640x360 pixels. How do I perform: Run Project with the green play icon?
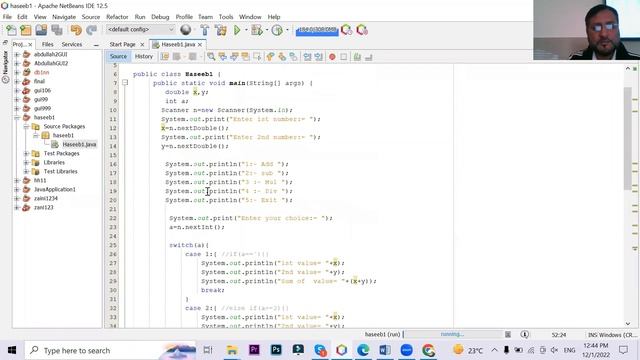click(x=237, y=30)
